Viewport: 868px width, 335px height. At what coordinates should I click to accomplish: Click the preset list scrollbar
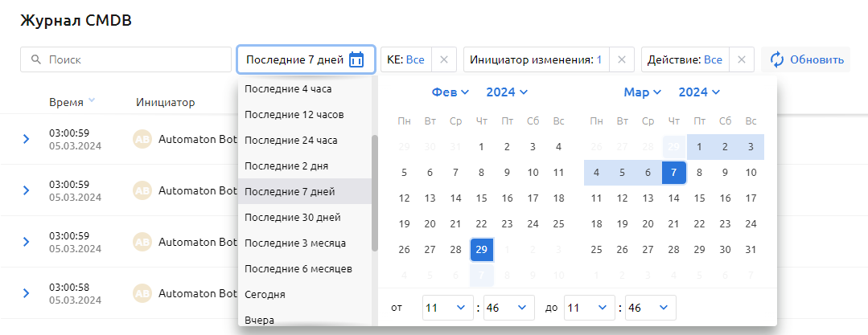[x=374, y=193]
